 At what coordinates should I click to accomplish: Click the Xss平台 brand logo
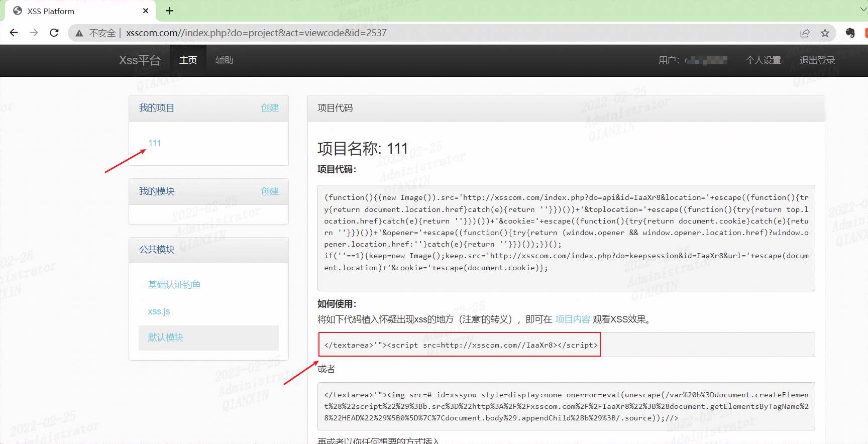(140, 60)
